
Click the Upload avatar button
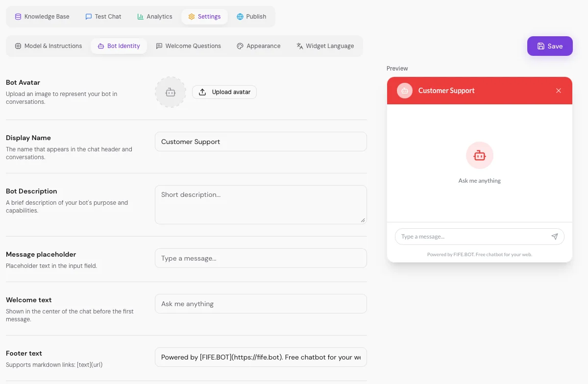pyautogui.click(x=224, y=92)
